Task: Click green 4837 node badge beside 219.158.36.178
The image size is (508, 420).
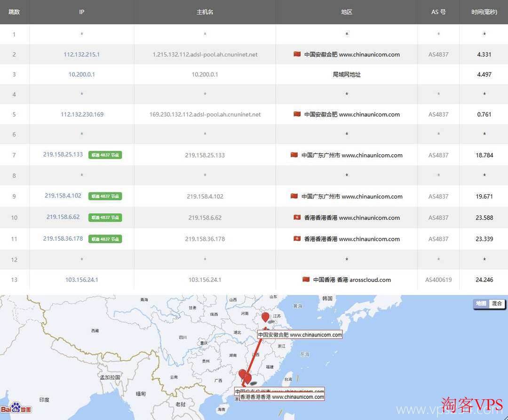Action: [105, 239]
